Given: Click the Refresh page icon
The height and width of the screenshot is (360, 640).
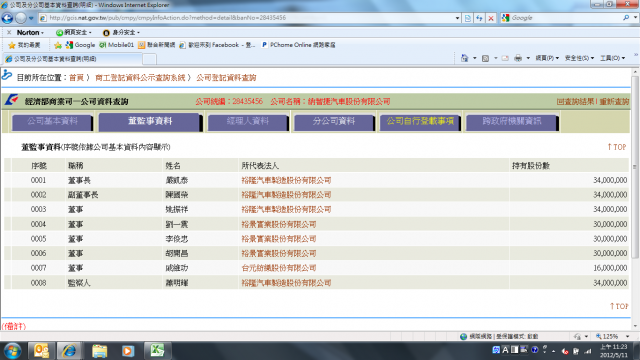Looking at the screenshot, I should click(x=479, y=18).
